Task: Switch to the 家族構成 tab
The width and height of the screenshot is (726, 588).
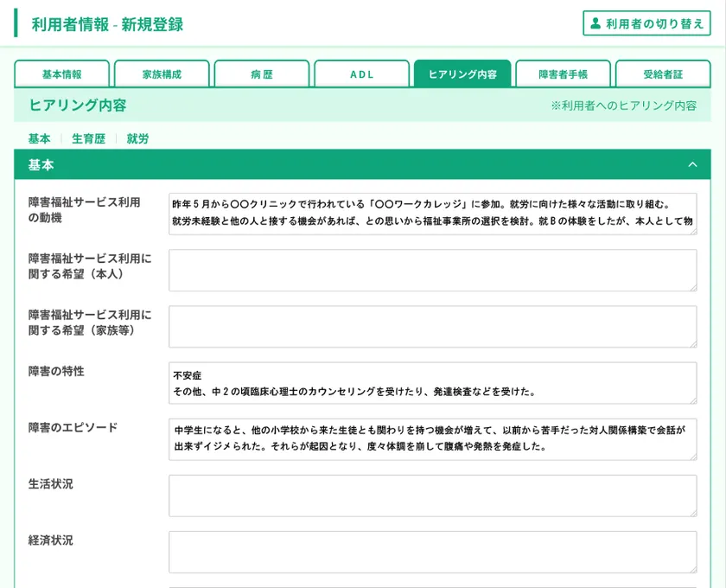Action: [x=162, y=74]
